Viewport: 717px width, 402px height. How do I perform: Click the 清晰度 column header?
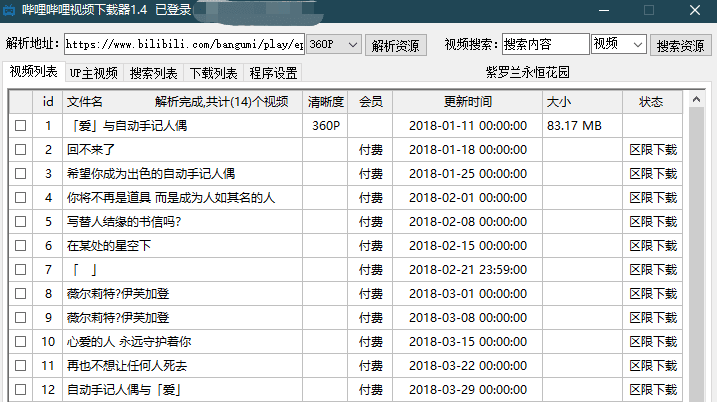[325, 102]
